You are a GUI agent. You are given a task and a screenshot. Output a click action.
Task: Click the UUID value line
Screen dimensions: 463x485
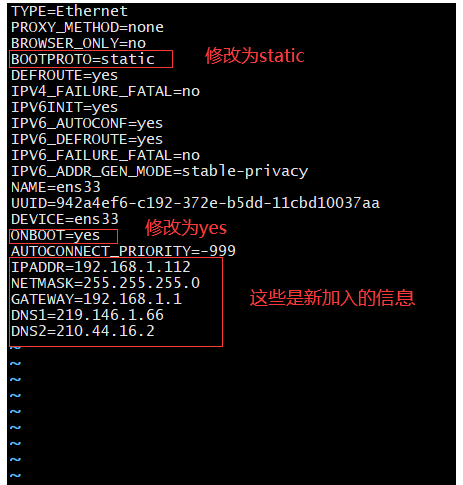coord(195,203)
